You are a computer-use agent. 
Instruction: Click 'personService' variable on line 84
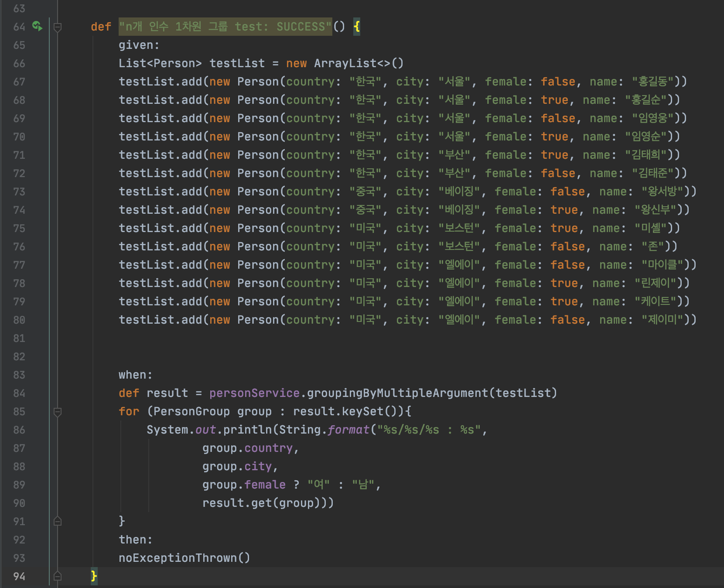(x=254, y=393)
